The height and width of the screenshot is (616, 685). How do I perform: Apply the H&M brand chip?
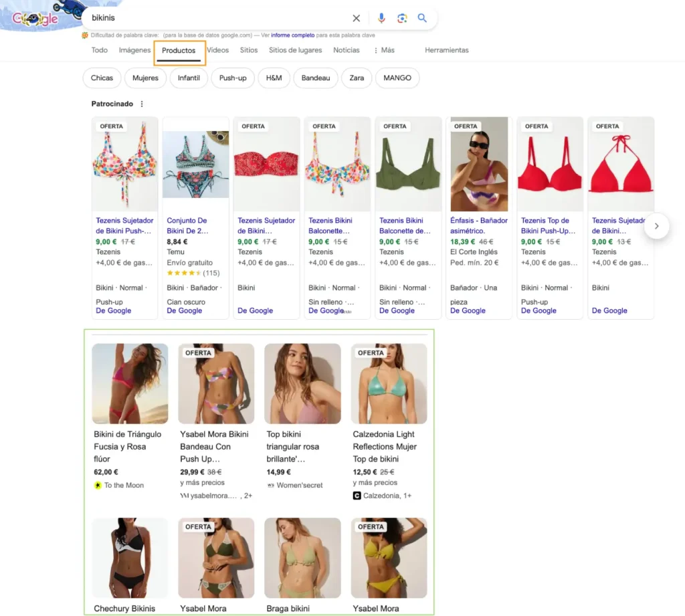click(274, 78)
